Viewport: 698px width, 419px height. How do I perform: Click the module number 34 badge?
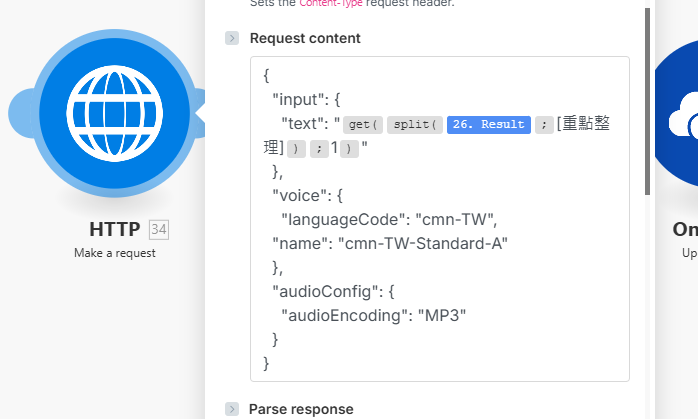[159, 230]
